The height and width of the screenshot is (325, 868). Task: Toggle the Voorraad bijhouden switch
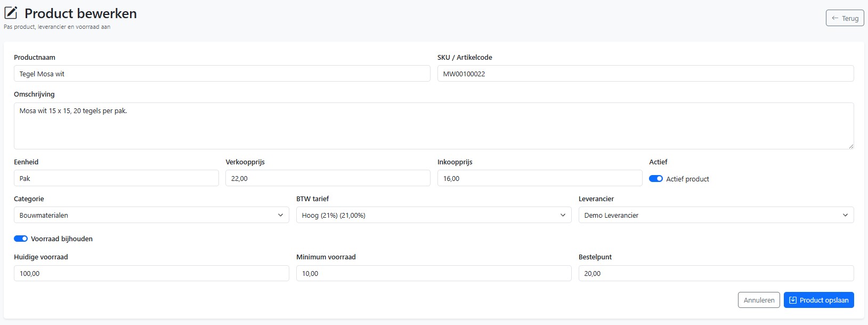click(21, 239)
